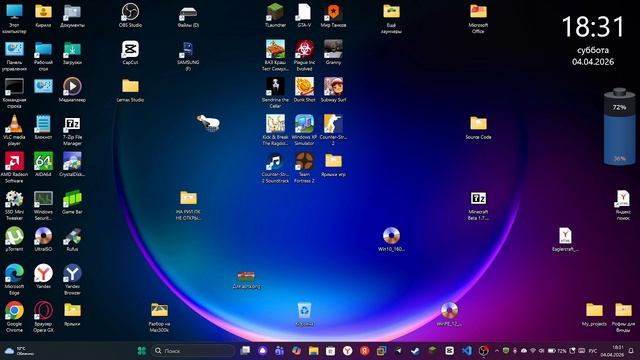Open the Lemas Studio folder
Viewport: 640px width, 360px height.
[x=130, y=90]
